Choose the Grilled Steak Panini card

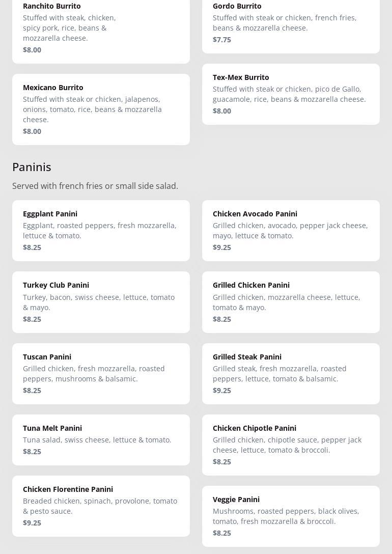(x=291, y=373)
